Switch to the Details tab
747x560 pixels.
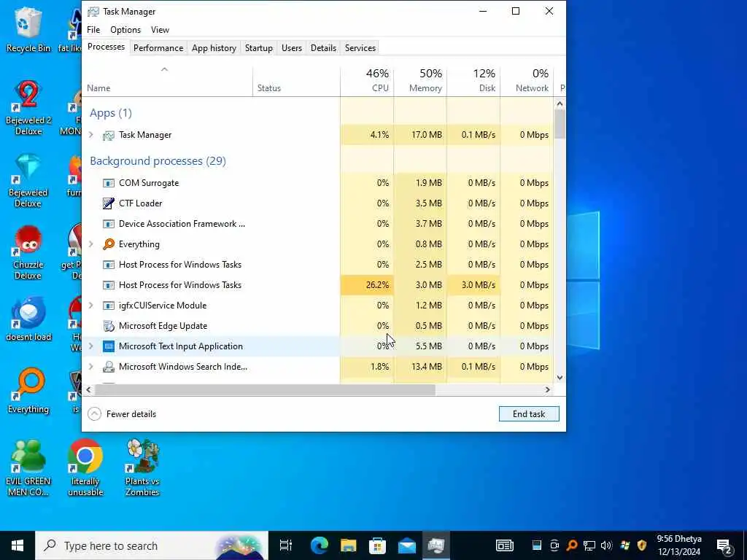tap(323, 48)
